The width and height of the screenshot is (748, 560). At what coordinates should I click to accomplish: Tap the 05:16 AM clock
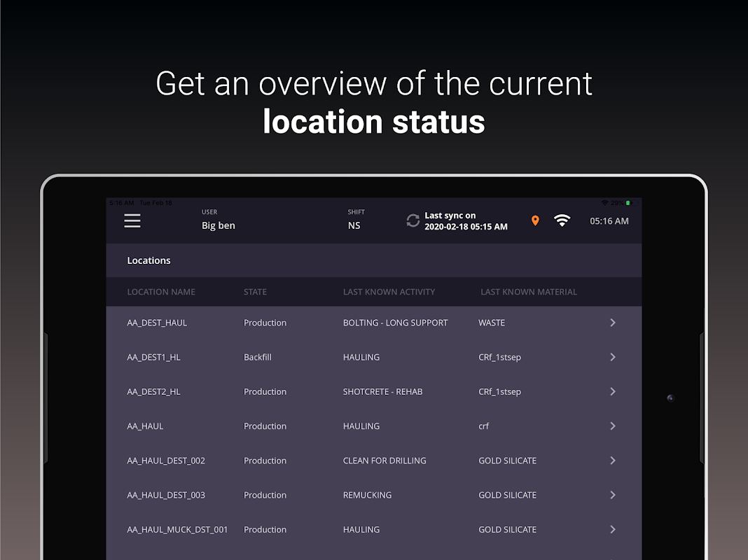pos(609,221)
